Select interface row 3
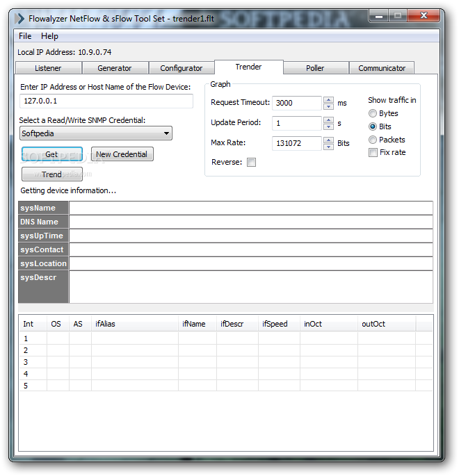The height and width of the screenshot is (476, 459). [x=226, y=362]
